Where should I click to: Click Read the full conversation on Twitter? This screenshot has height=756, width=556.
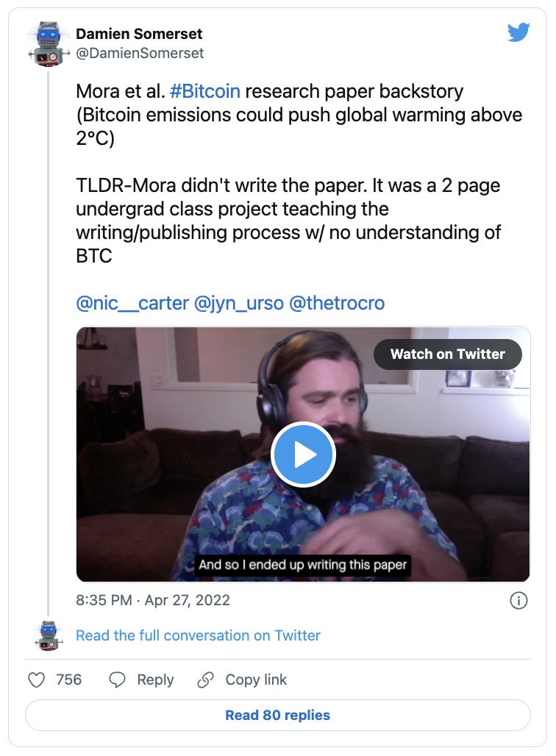click(x=198, y=635)
